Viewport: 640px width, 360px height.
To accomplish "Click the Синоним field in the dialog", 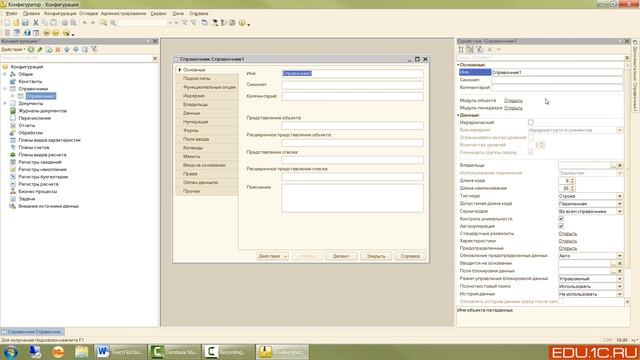I will [x=352, y=85].
